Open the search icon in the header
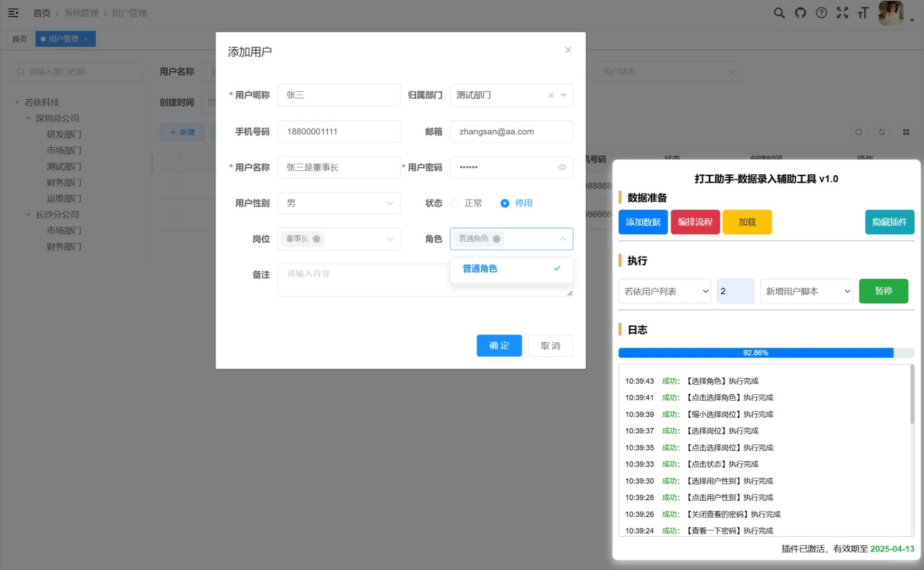This screenshot has width=924, height=570. pyautogui.click(x=779, y=12)
